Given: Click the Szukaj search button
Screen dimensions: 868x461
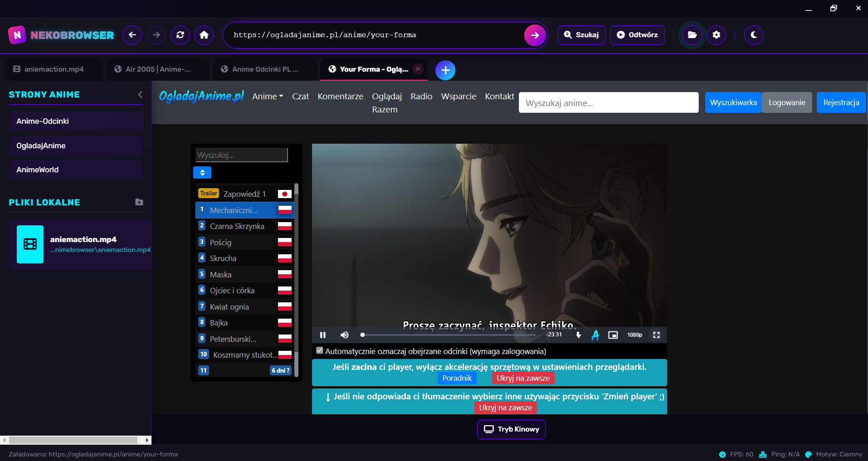Looking at the screenshot, I should [x=581, y=35].
